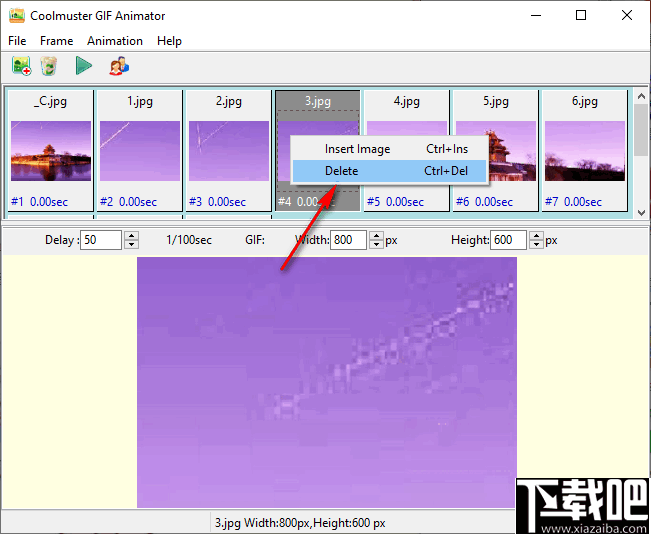This screenshot has height=534, width=651.
Task: Minimize the Coolmuster GIF Animator window
Action: pos(536,15)
